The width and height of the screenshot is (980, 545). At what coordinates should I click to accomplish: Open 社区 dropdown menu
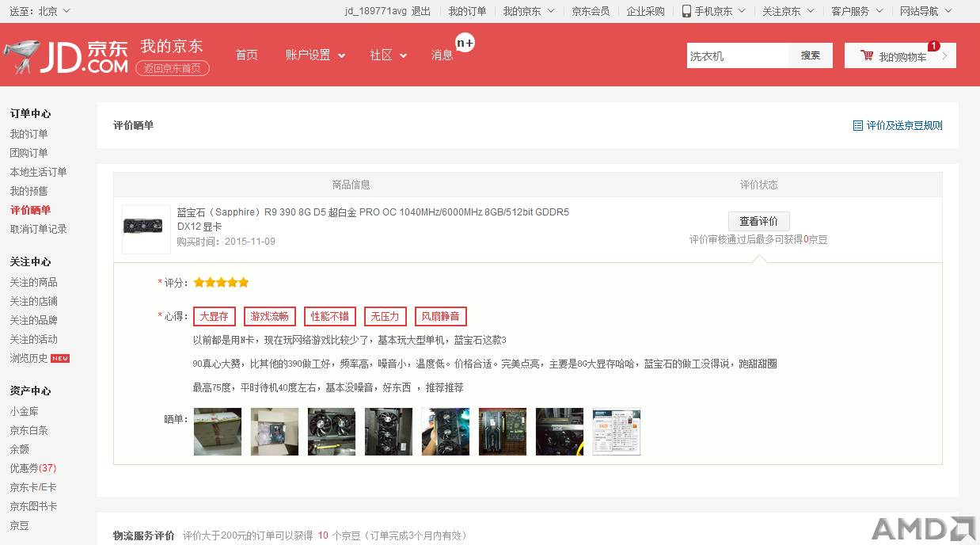389,55
